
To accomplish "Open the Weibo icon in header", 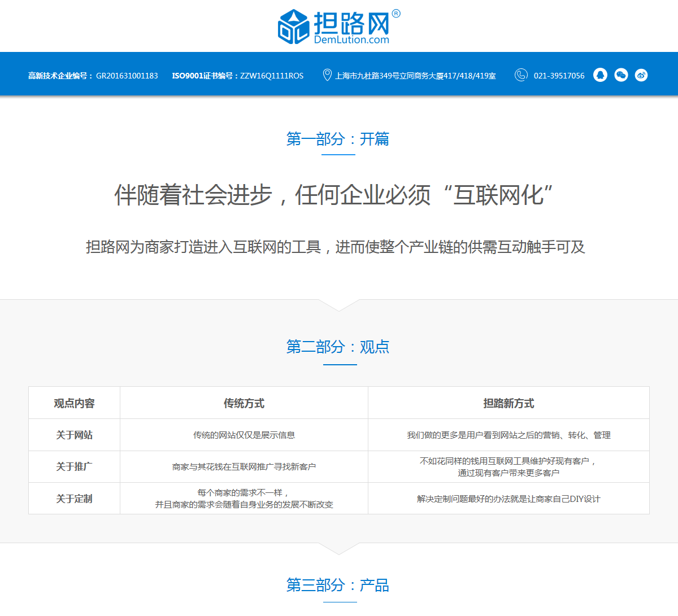I will coord(641,75).
